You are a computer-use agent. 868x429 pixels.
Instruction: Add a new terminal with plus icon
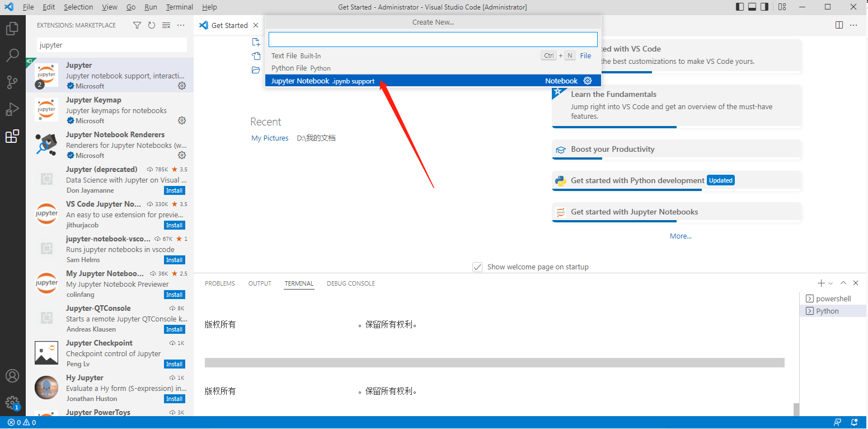(x=821, y=283)
